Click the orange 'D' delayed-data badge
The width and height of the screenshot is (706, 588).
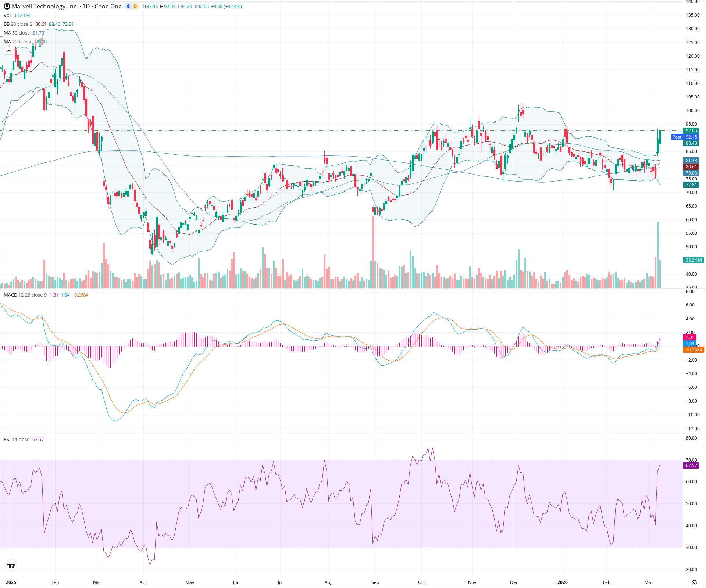click(135, 6)
